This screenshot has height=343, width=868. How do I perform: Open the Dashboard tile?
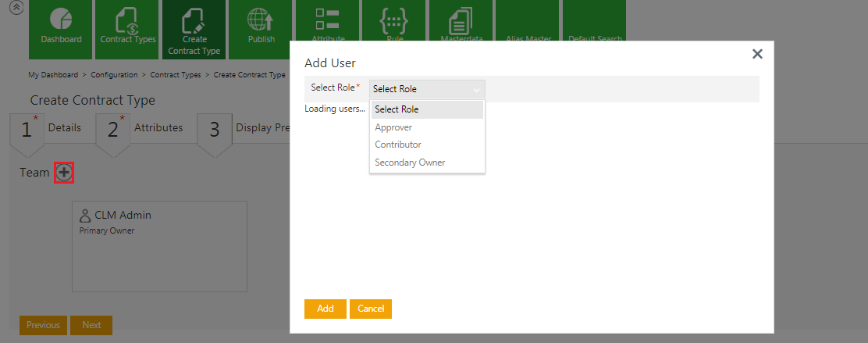pyautogui.click(x=61, y=30)
